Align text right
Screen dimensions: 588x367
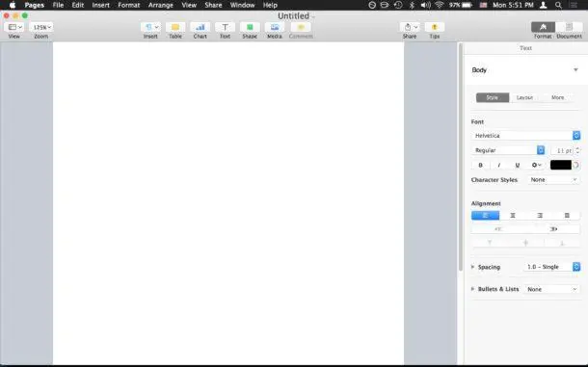point(540,215)
